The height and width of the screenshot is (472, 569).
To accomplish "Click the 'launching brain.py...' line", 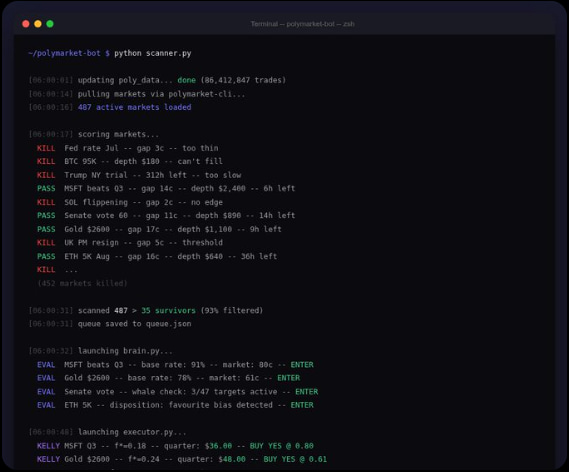I will 101,351.
